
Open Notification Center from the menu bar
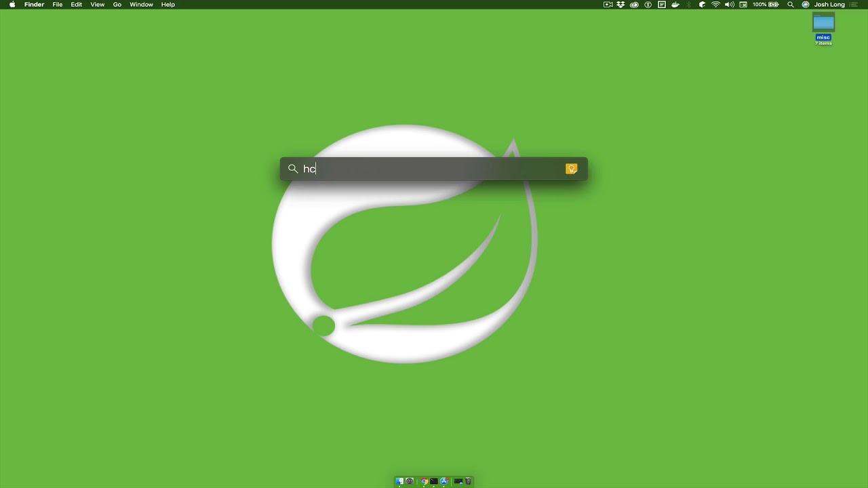(853, 5)
